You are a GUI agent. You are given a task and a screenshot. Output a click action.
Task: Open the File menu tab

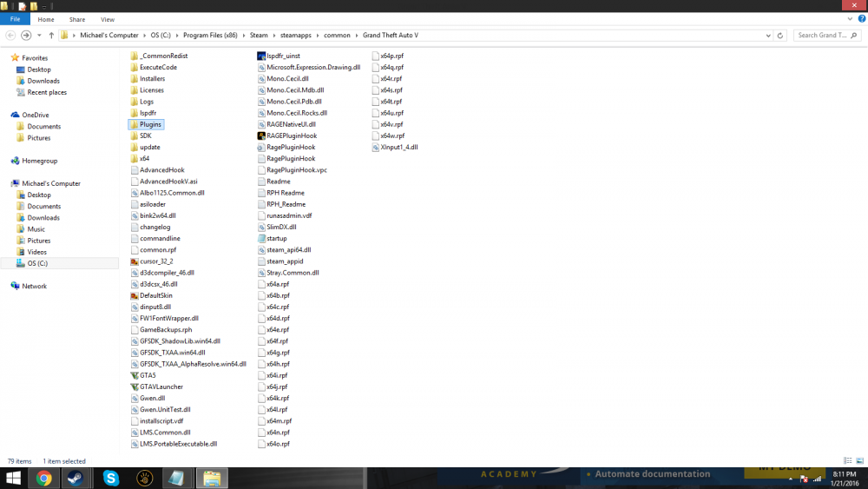click(15, 19)
